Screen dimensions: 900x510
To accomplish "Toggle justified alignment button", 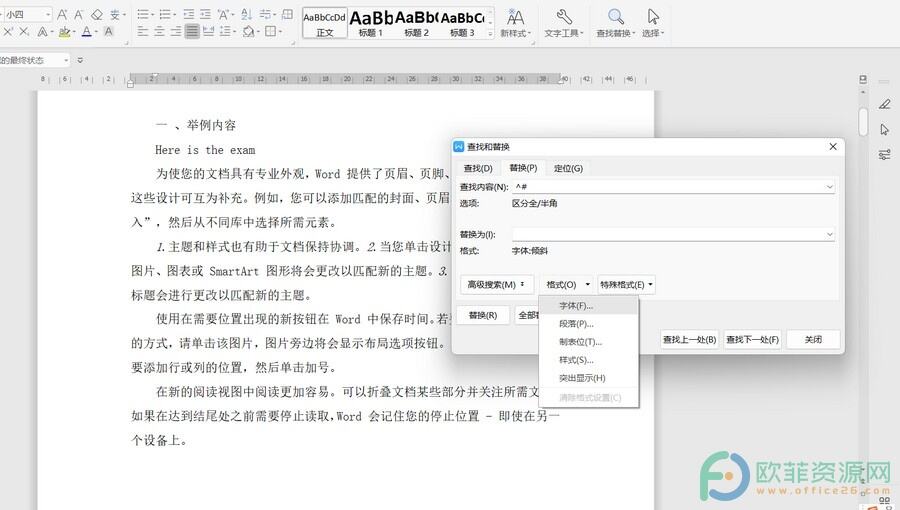I will point(192,32).
